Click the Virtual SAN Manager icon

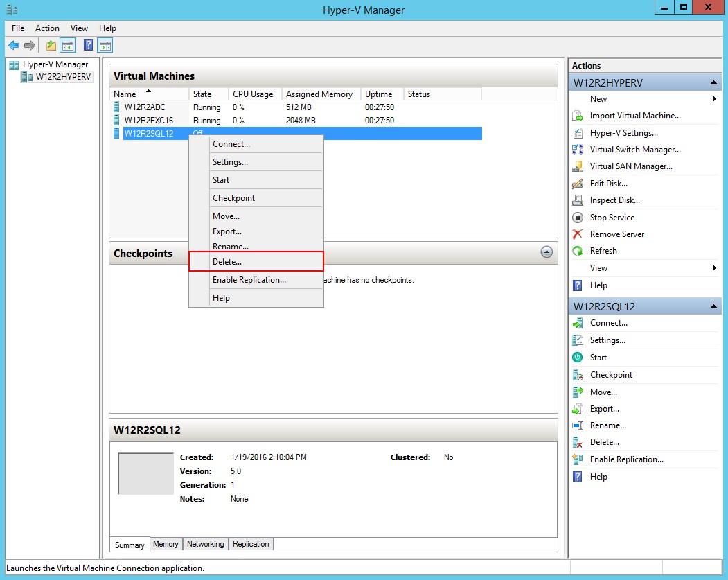click(x=578, y=166)
